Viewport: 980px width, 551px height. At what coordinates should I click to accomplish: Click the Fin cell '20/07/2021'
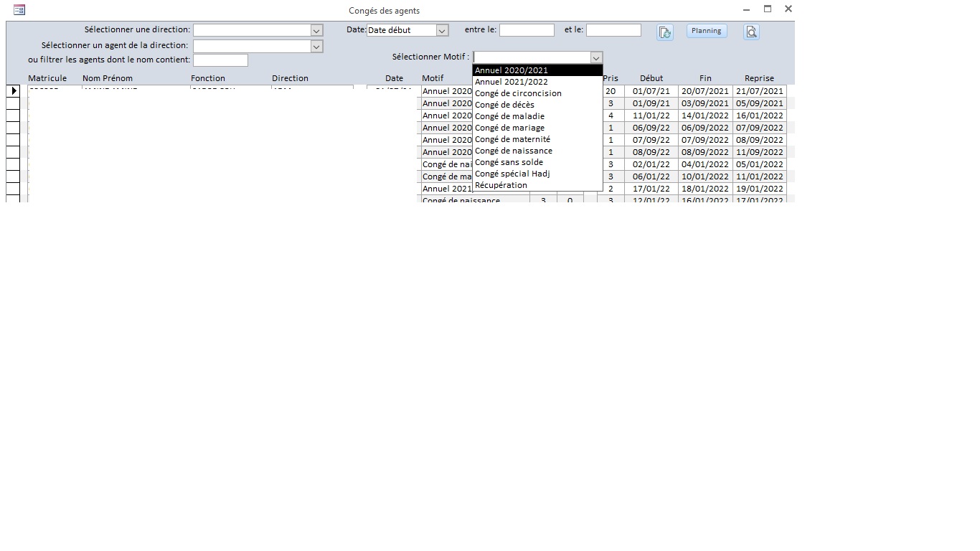[705, 91]
